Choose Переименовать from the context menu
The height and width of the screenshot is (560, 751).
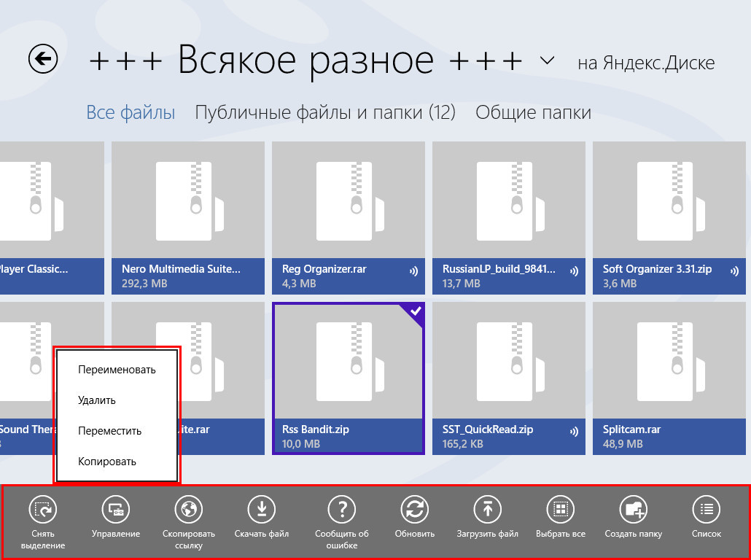coord(117,370)
